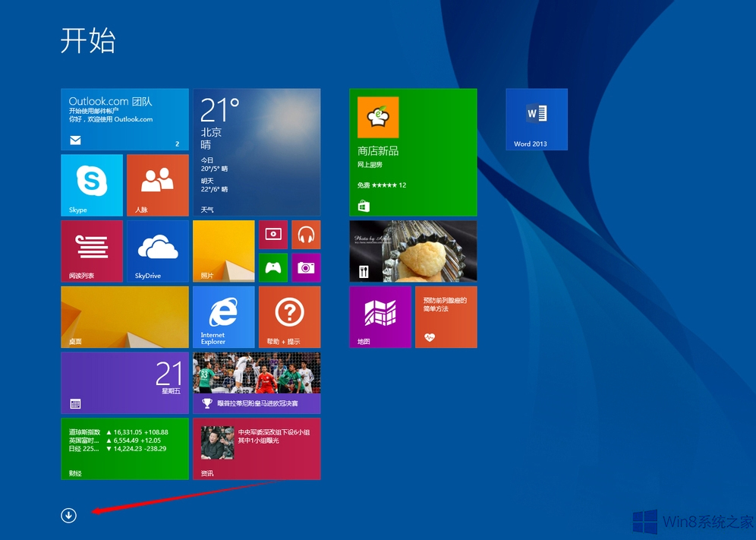Open the Maps (地图) tile
The image size is (756, 540).
[x=380, y=317]
